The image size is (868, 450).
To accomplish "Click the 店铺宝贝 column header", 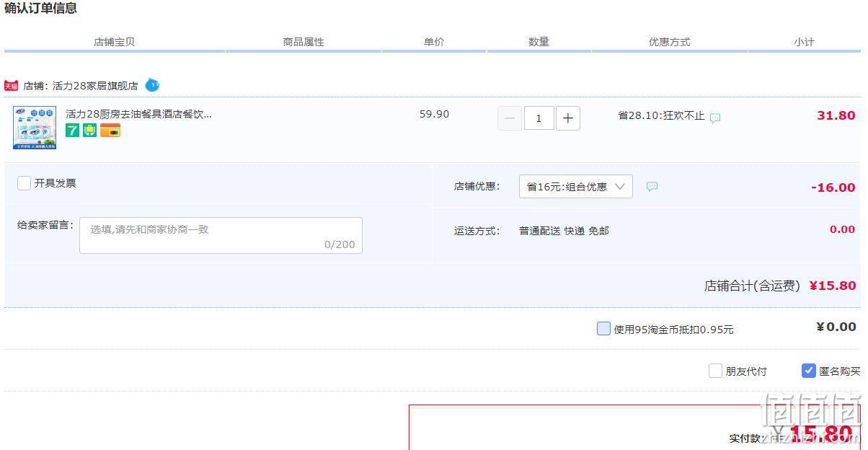I will point(115,42).
